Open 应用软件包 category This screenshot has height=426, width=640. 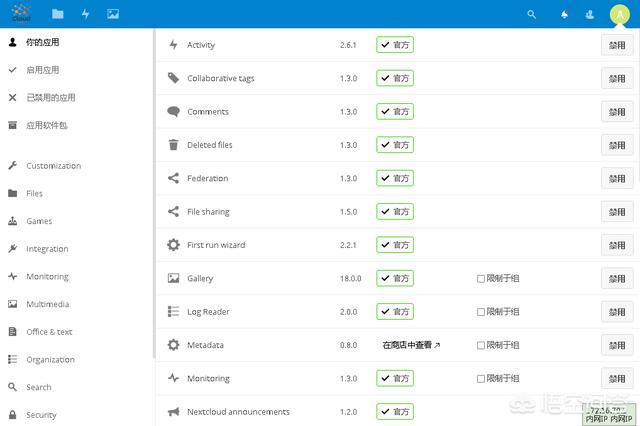pos(47,125)
